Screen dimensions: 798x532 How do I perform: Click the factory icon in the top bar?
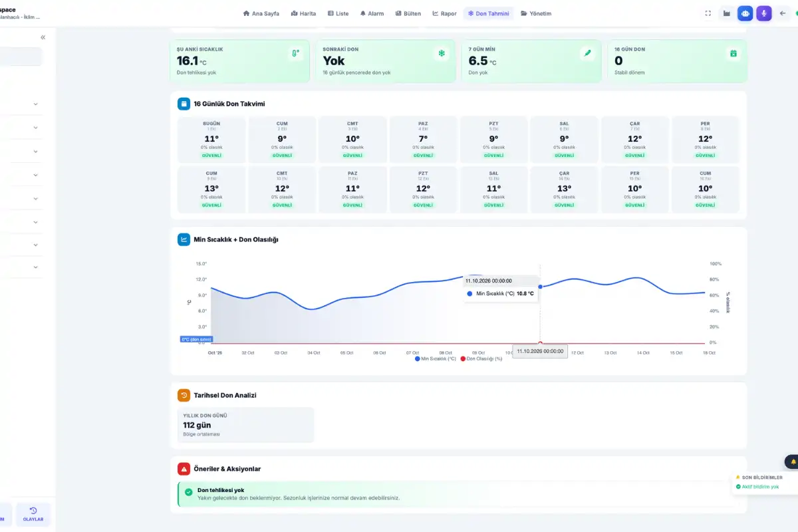point(727,13)
